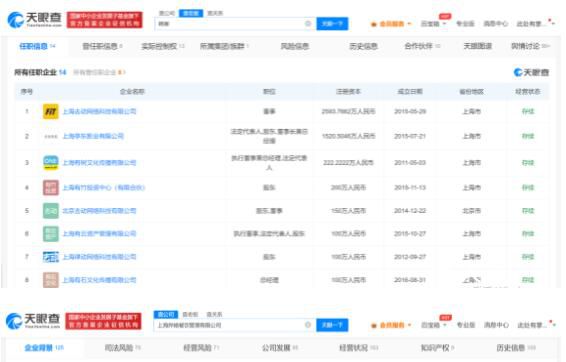Viewport: 566px width, 362px height.
Task: Switch to the 风险信息 tab
Action: click(295, 46)
